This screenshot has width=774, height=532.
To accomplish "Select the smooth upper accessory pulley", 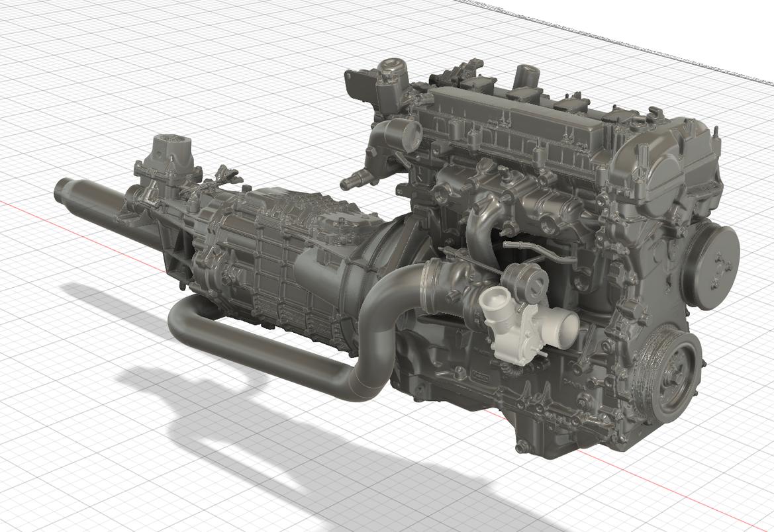I will (710, 265).
